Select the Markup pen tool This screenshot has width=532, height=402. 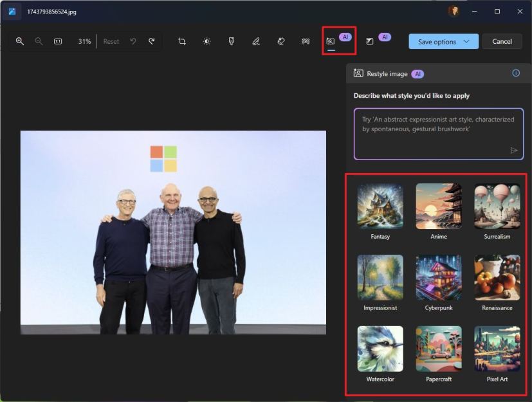256,41
